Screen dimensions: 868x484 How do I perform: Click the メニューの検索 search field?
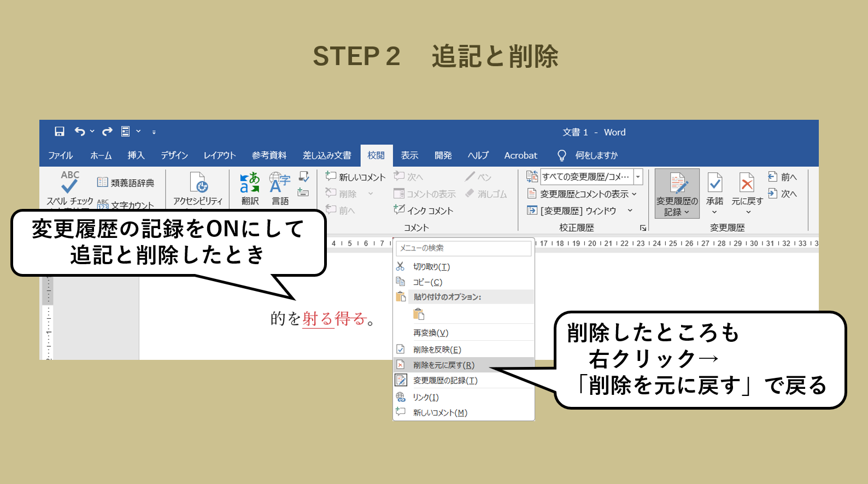(464, 248)
